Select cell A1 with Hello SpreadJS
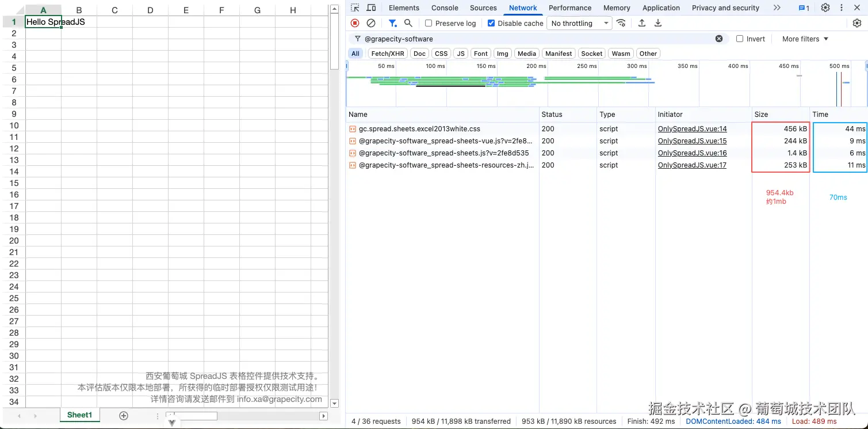This screenshot has height=429, width=868. click(43, 22)
